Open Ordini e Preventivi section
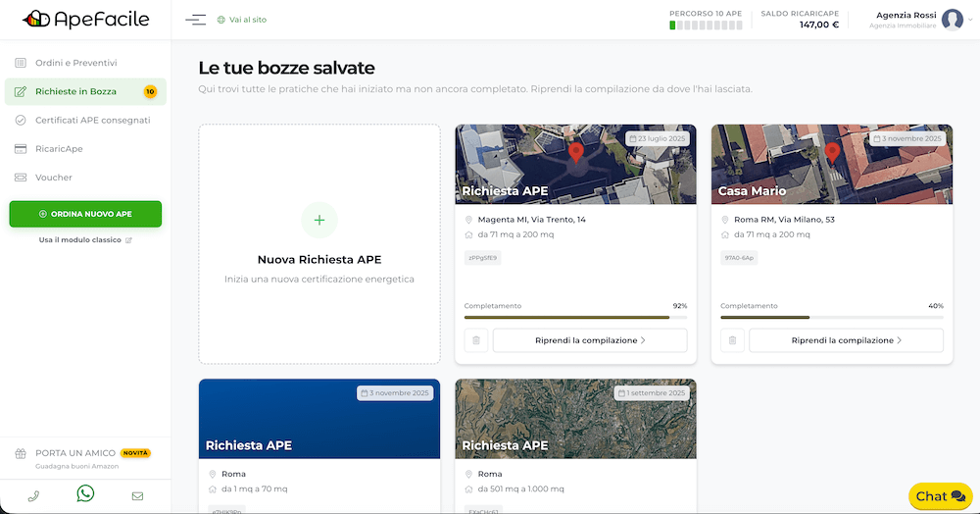The image size is (980, 514). [75, 63]
